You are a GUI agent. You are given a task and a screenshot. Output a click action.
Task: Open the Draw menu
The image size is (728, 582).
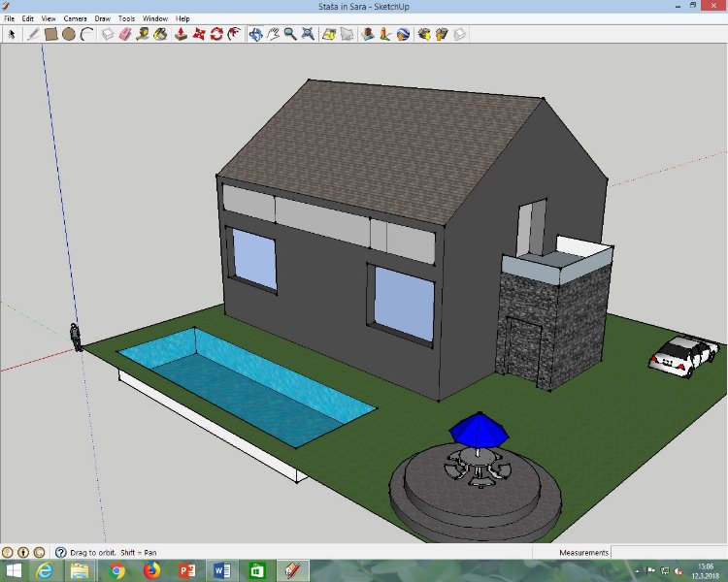pos(102,18)
